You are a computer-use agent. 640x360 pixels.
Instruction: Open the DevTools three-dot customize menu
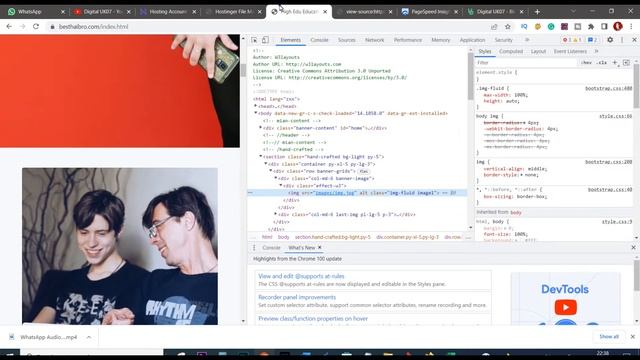(x=622, y=40)
